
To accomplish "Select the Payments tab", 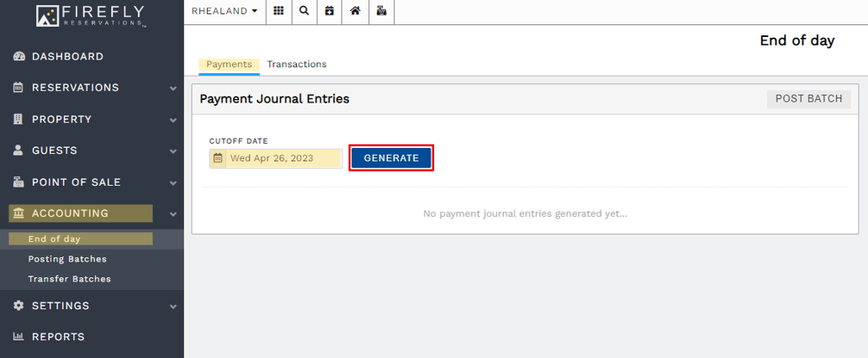I will 229,65.
